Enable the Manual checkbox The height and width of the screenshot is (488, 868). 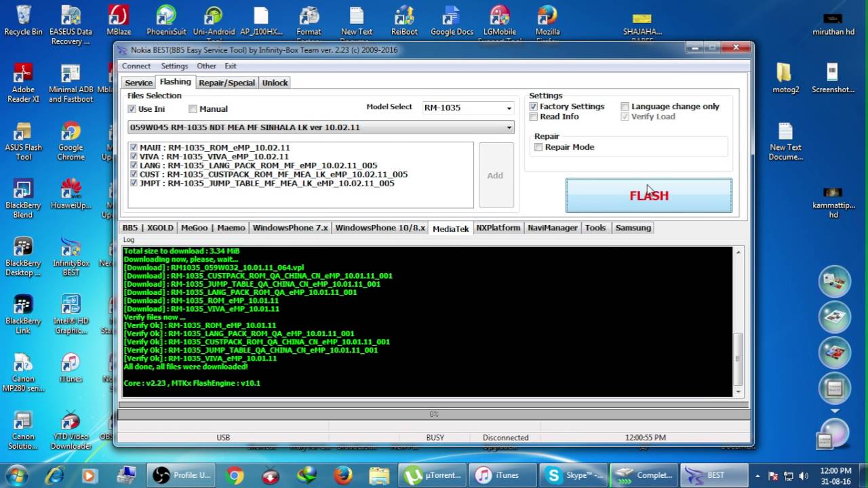pyautogui.click(x=193, y=109)
